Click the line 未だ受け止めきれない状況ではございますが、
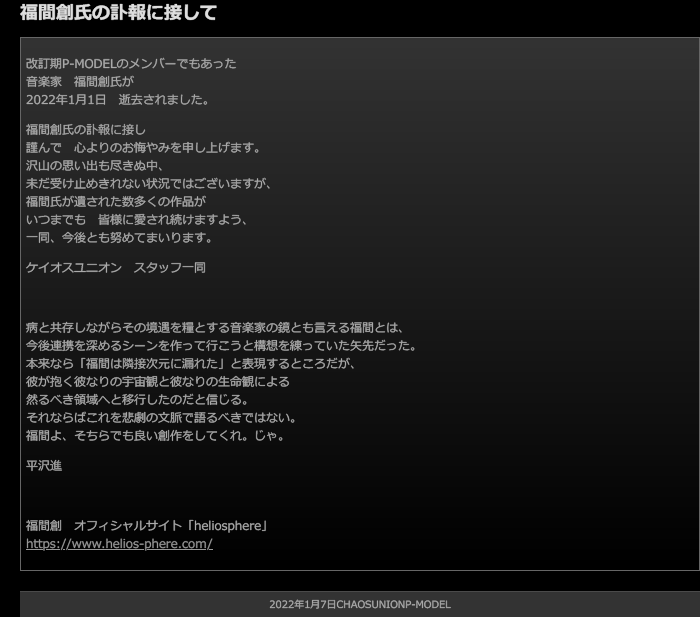700x617 pixels. tap(149, 183)
